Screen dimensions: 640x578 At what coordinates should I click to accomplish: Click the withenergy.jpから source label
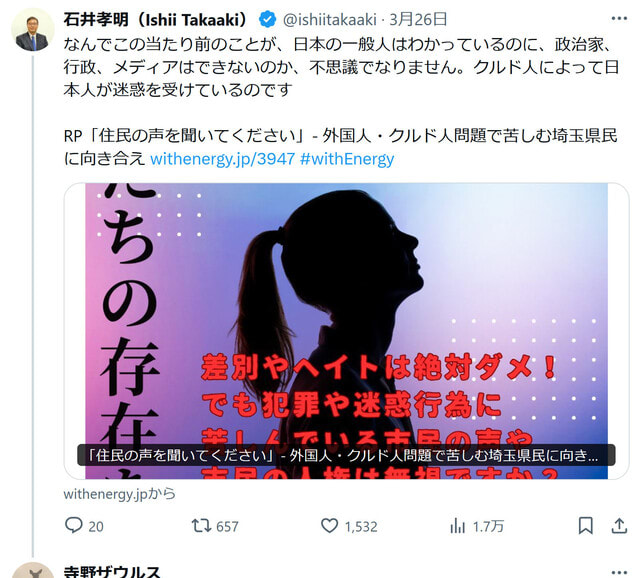click(x=120, y=494)
